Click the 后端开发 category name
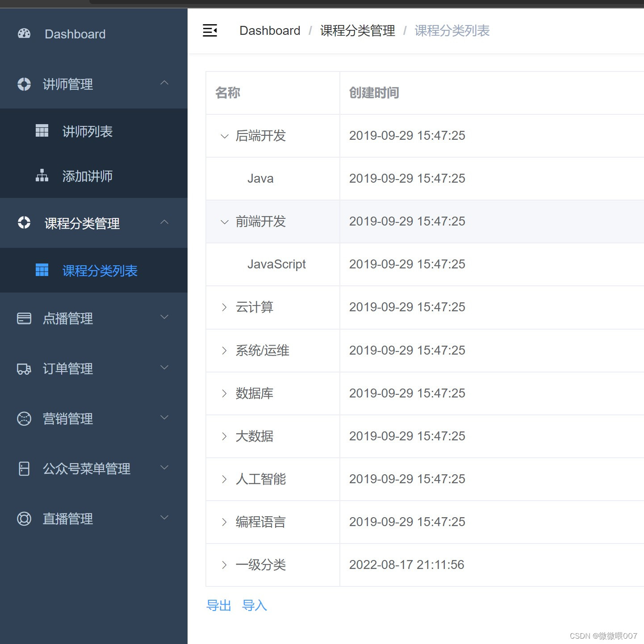Image resolution: width=644 pixels, height=644 pixels. (x=261, y=136)
